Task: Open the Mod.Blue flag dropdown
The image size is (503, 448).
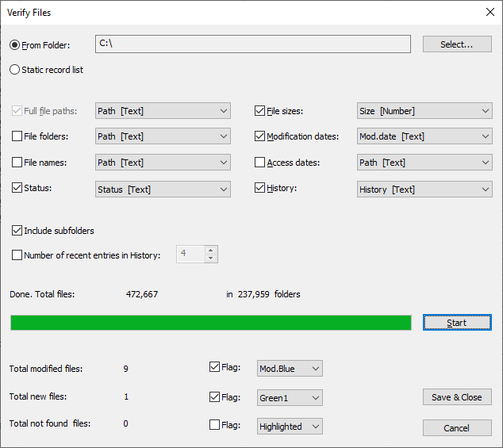Action: point(290,368)
